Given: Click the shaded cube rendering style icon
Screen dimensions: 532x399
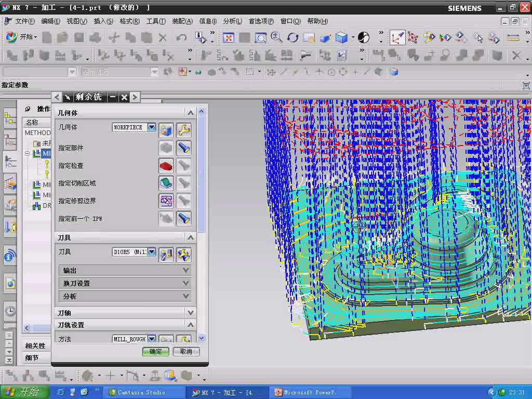Looking at the screenshot, I should (x=341, y=37).
